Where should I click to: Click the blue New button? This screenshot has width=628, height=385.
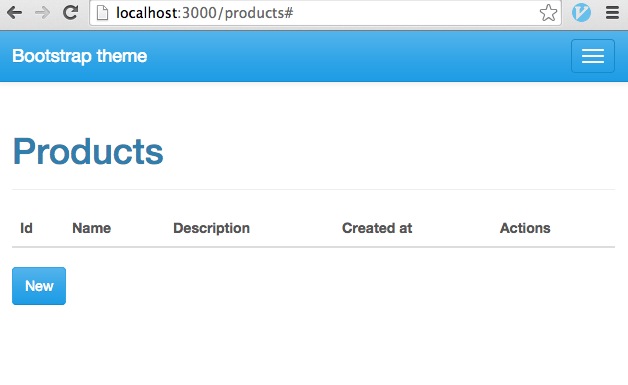pos(39,286)
